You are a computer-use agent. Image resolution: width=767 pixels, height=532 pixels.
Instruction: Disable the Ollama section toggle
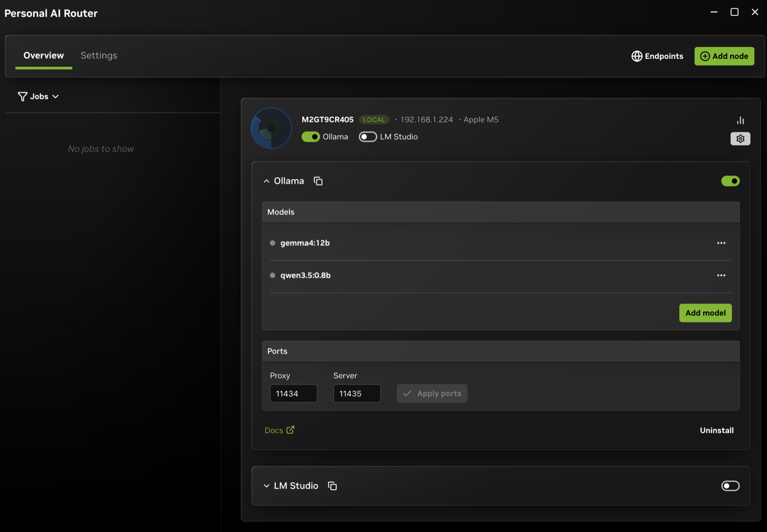pyautogui.click(x=730, y=181)
